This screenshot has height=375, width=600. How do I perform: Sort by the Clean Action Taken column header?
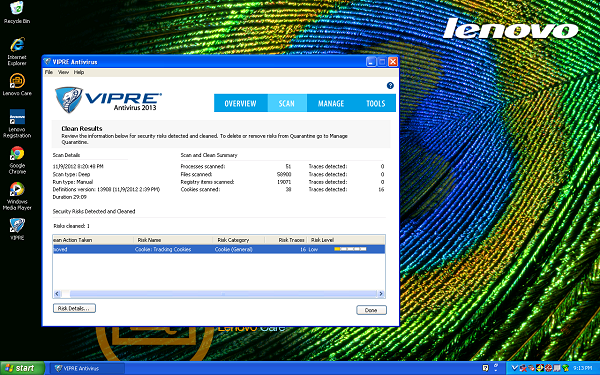click(93, 240)
